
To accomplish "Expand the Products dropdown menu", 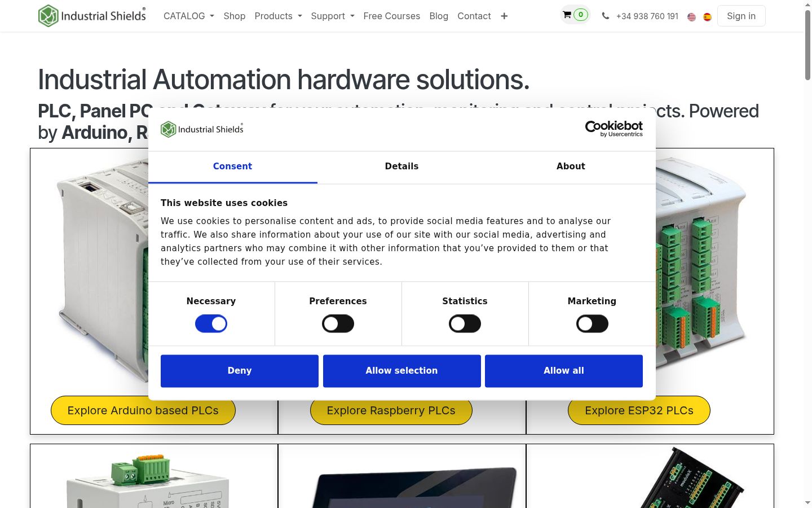I will tap(278, 16).
